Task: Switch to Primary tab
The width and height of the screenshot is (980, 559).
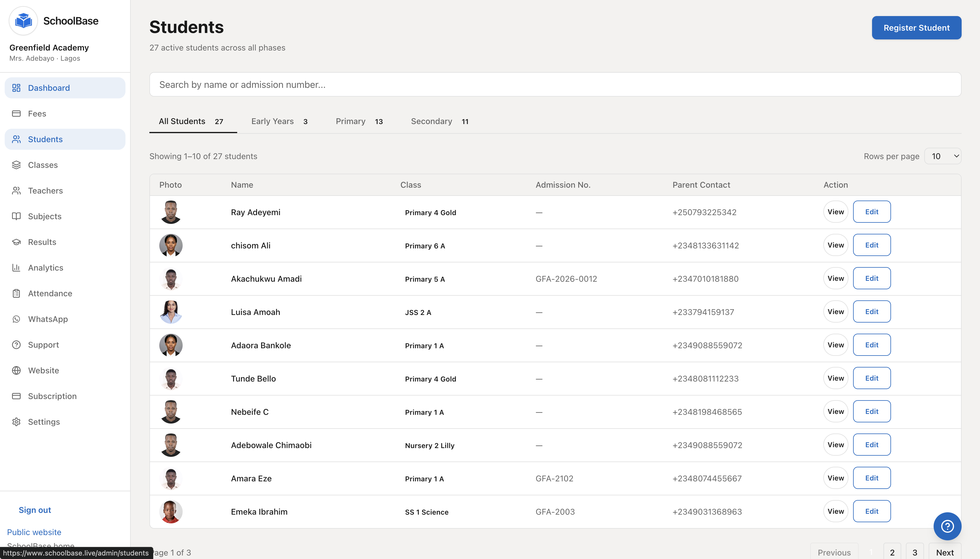Action: (359, 122)
